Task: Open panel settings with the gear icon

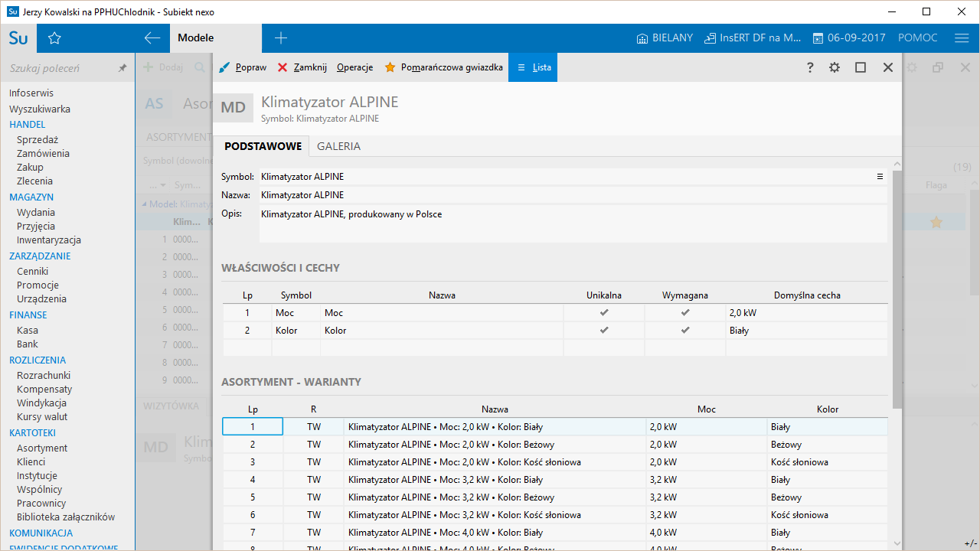Action: click(835, 67)
